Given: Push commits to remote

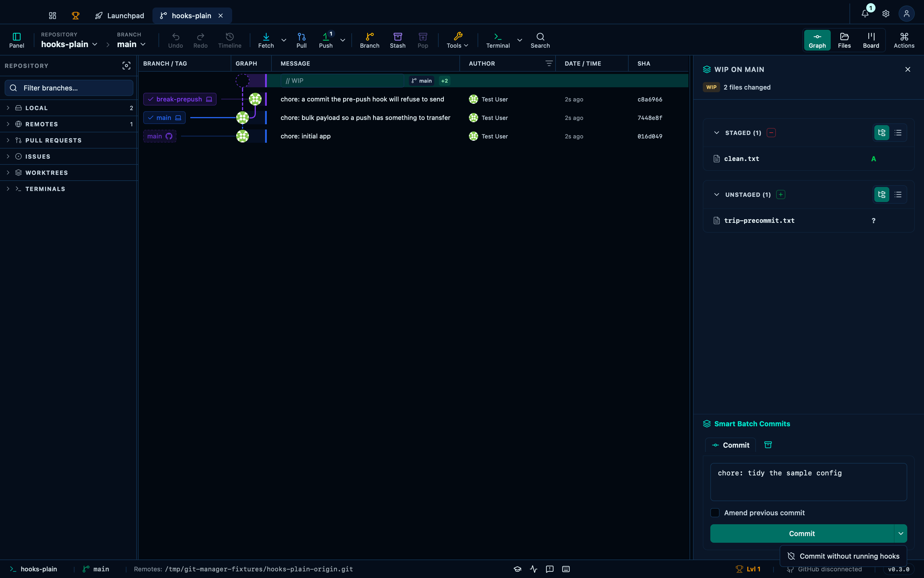Looking at the screenshot, I should click(x=326, y=40).
